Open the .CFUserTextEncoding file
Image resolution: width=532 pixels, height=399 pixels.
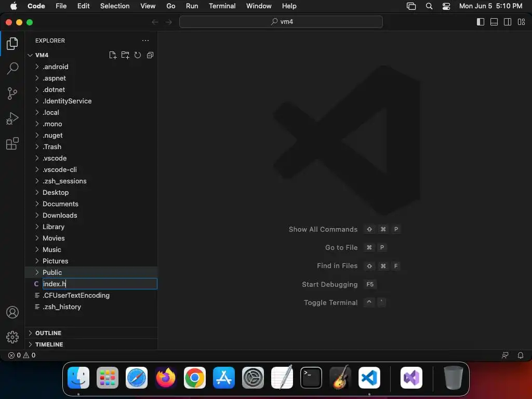click(91, 296)
